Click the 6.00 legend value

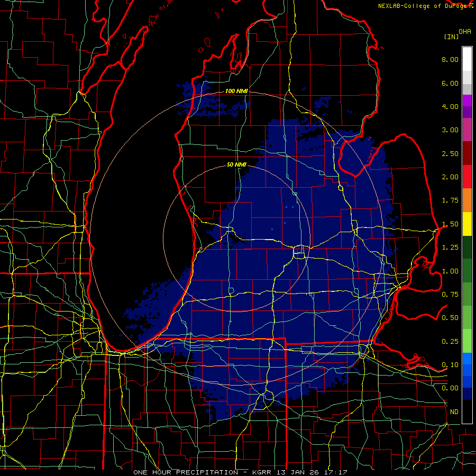(x=450, y=83)
